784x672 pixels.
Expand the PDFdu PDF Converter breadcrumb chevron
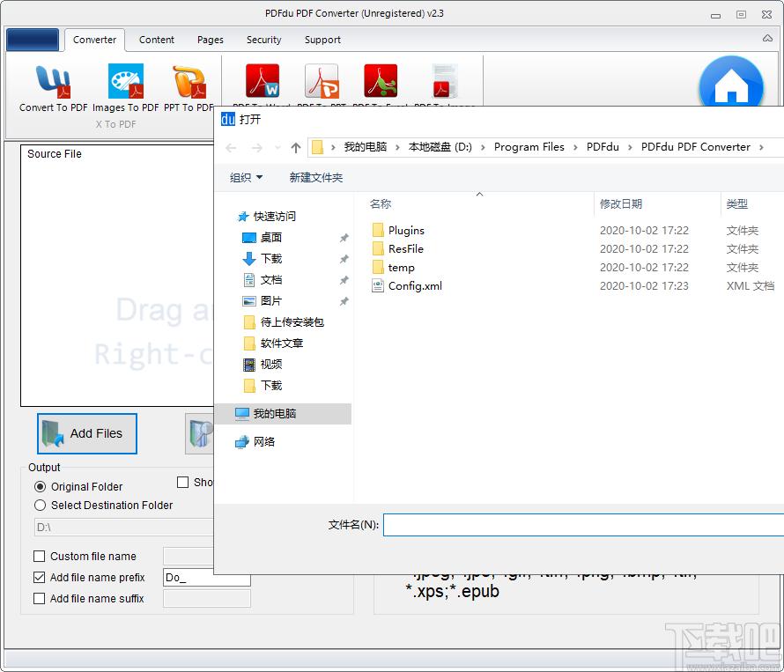761,147
